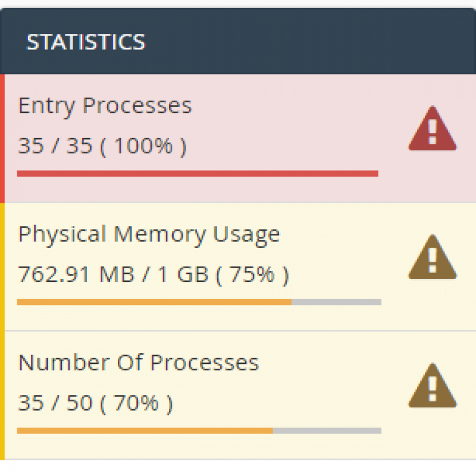Select the 35 / 50 process count text
476x471 pixels.
tap(55, 403)
